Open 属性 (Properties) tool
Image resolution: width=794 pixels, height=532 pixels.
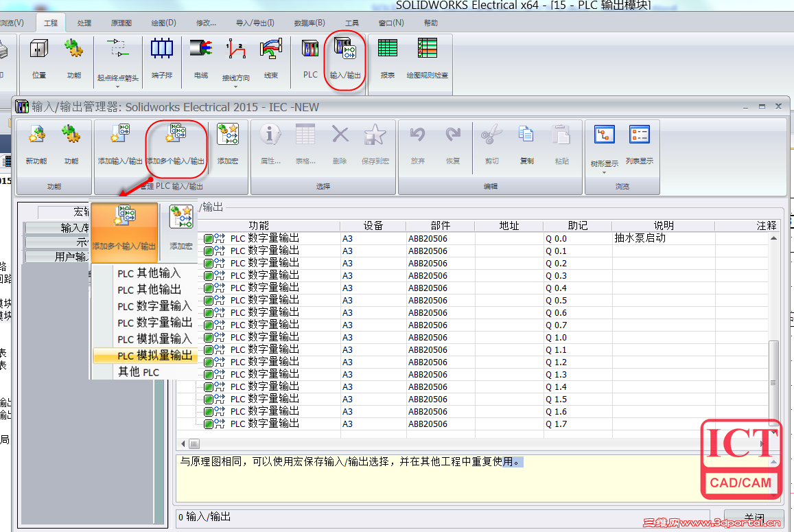click(x=270, y=144)
